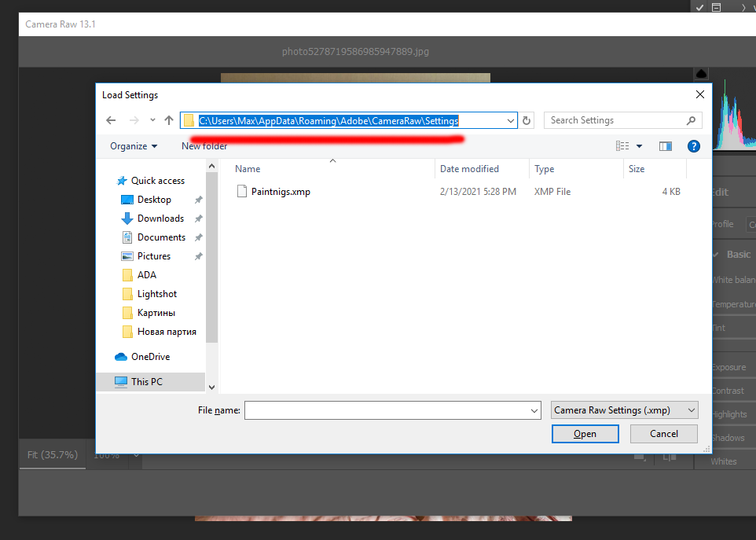Click the File name input field

386,410
